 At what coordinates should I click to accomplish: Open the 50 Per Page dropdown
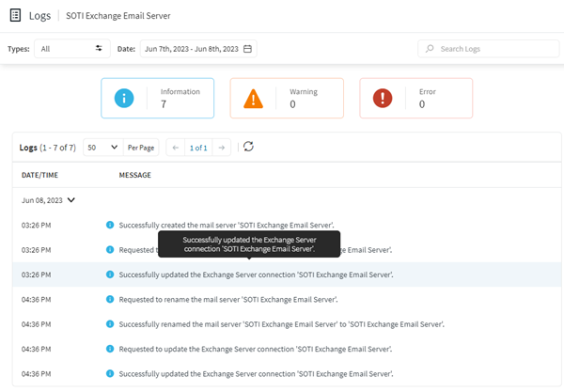[102, 148]
